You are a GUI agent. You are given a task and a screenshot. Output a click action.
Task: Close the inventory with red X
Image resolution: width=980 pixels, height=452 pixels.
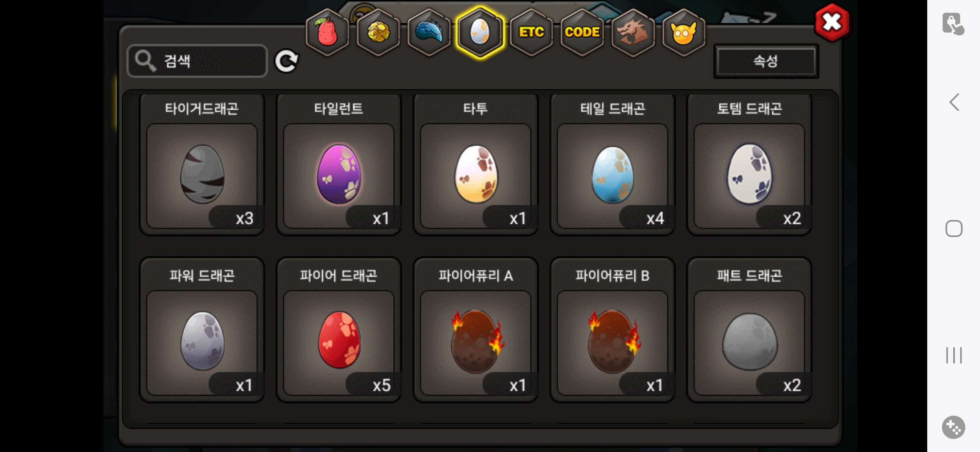pyautogui.click(x=832, y=23)
